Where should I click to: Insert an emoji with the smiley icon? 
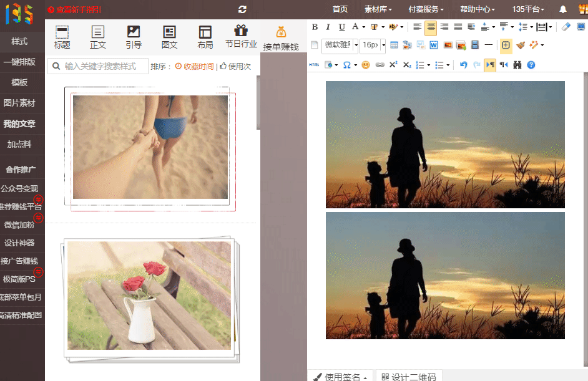(x=366, y=65)
